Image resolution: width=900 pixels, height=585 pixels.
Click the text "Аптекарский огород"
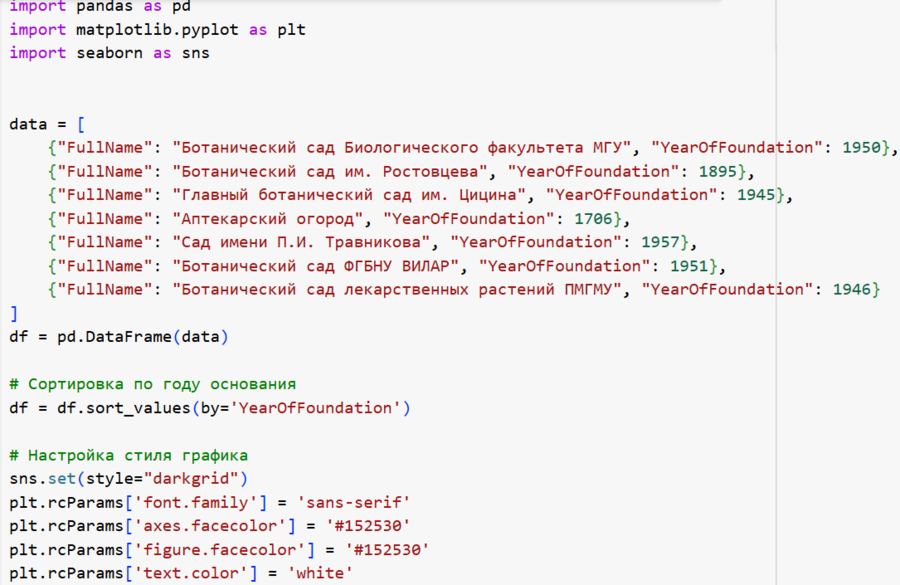coord(268,218)
